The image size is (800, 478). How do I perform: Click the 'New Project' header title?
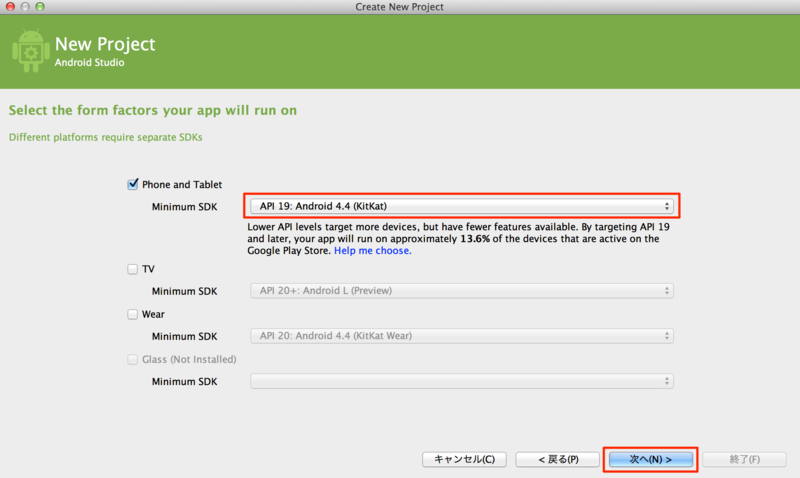click(105, 44)
